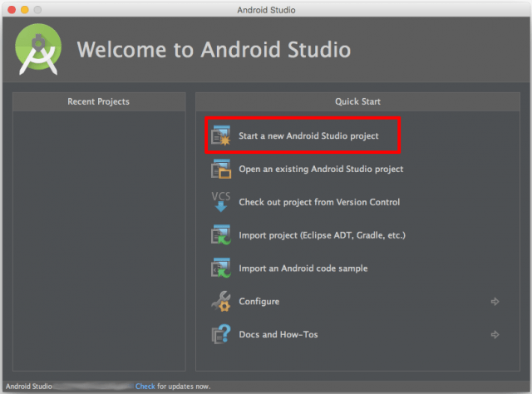532x394 pixels.
Task: Click the import Android code sample icon
Action: [x=220, y=268]
